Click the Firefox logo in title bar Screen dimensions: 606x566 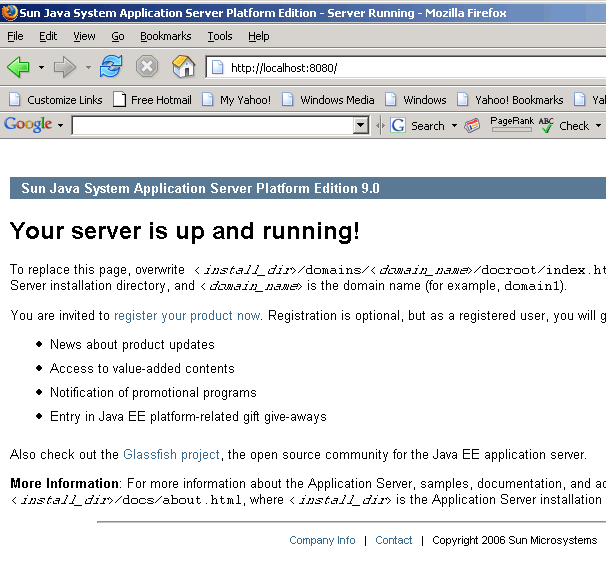(x=9, y=12)
